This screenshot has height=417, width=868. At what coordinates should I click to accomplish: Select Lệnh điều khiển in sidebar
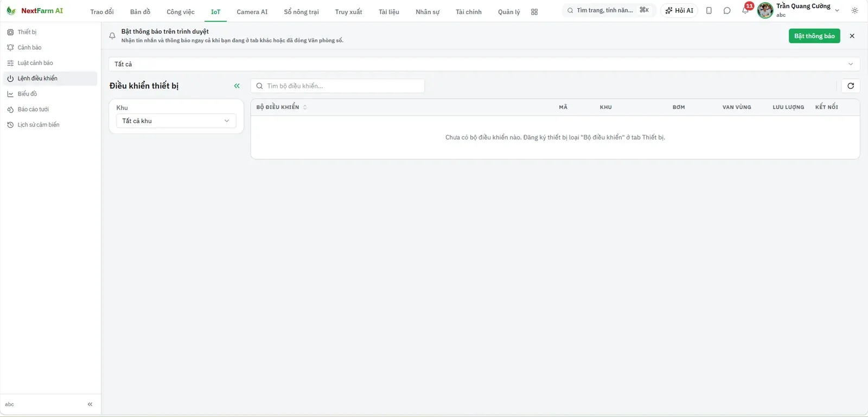[x=50, y=79]
